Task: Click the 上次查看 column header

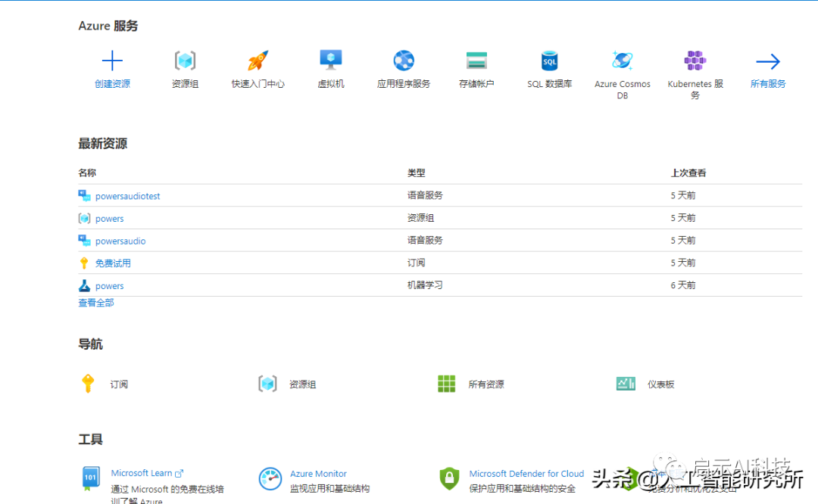Action: click(x=688, y=173)
